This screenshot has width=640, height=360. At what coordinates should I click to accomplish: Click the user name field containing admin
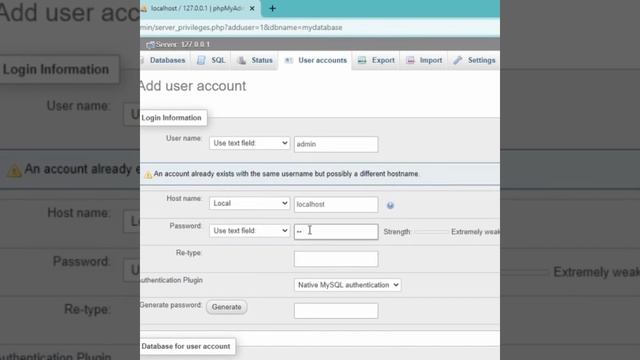point(336,144)
